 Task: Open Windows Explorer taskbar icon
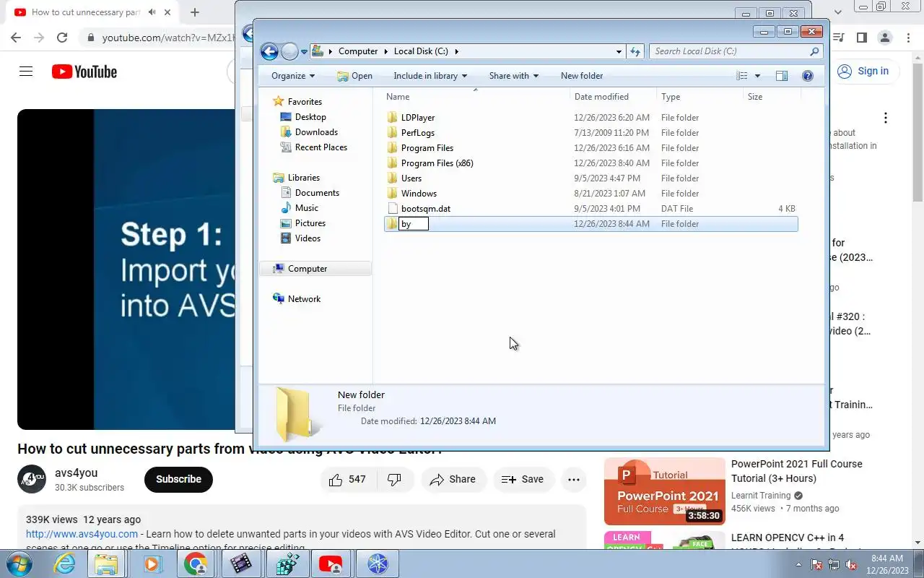click(107, 564)
